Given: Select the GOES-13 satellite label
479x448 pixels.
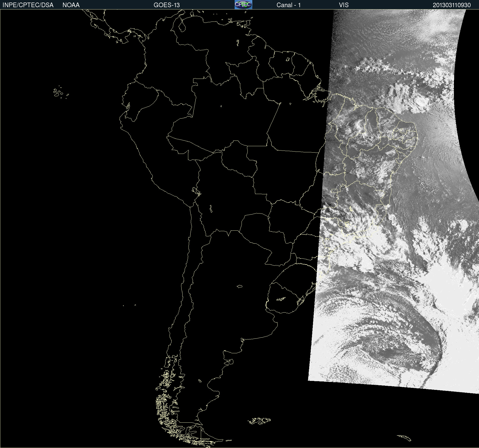Looking at the screenshot, I should [166, 5].
